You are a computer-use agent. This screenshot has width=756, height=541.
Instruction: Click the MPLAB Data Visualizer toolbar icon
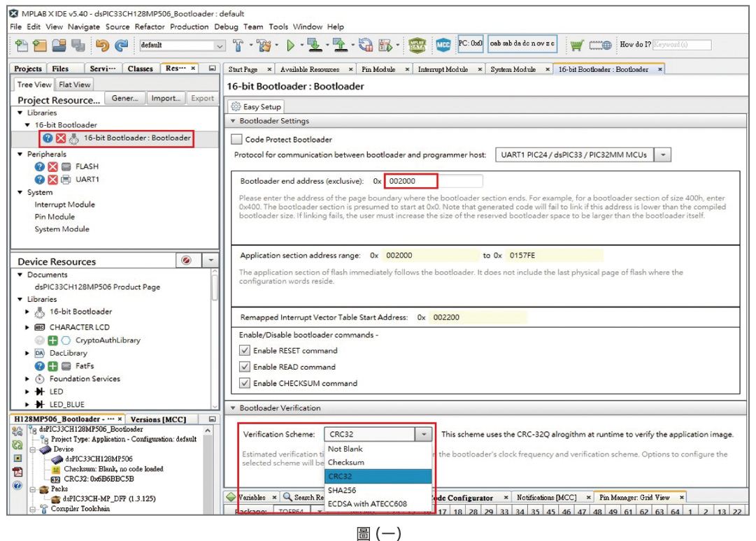[417, 45]
